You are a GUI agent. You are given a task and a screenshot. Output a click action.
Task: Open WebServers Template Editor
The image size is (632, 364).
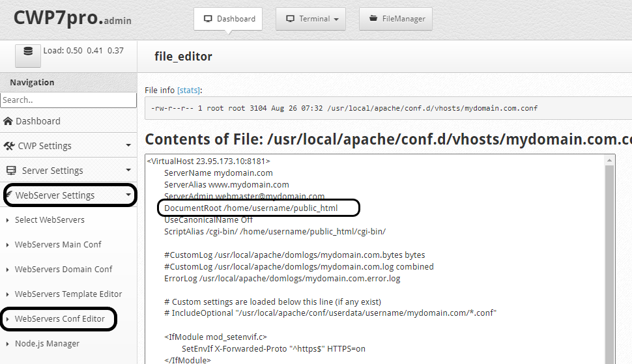click(68, 294)
